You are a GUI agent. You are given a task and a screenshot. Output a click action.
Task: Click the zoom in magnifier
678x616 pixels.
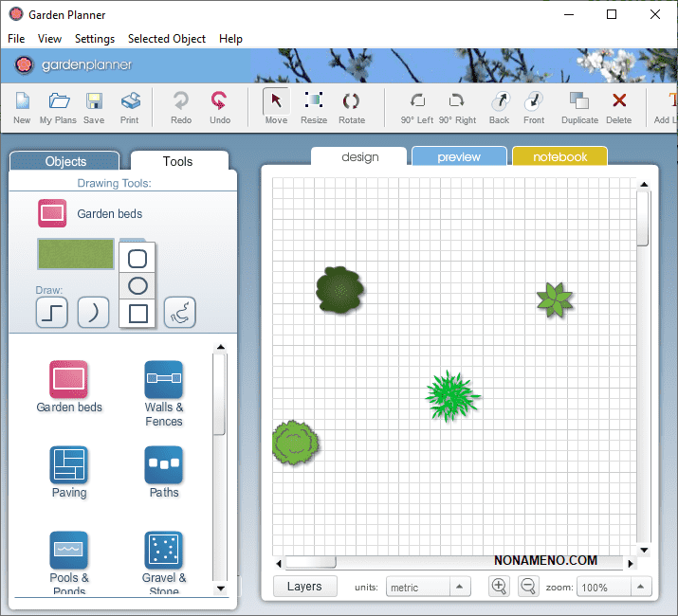coord(499,587)
